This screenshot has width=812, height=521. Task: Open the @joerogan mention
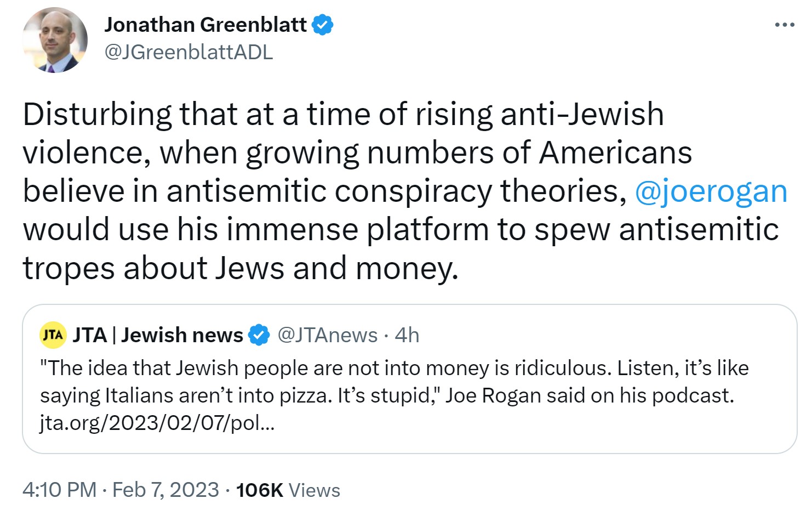click(711, 191)
